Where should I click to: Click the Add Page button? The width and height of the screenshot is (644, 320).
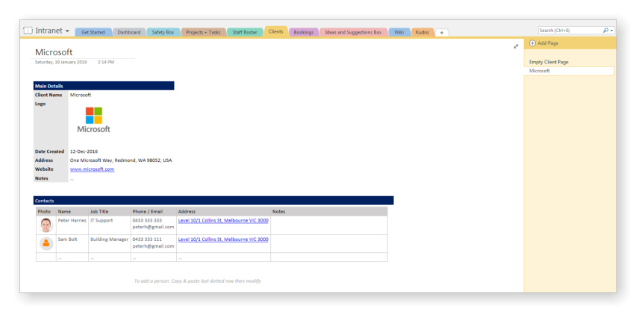(544, 43)
